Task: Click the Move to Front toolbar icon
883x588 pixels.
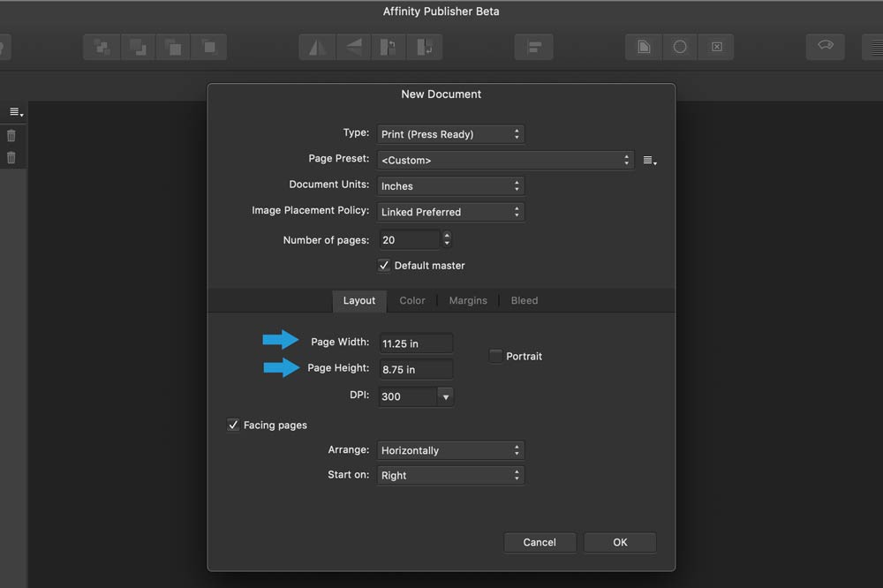Action: pos(209,48)
